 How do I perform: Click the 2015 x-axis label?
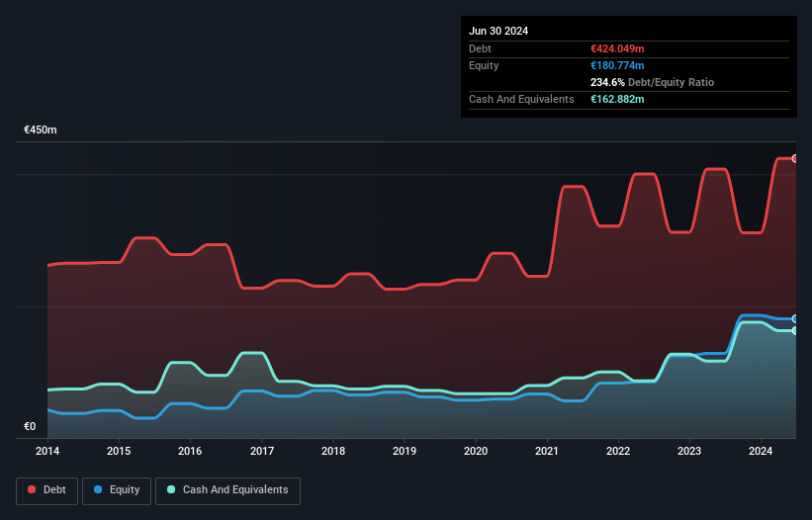[x=119, y=451]
